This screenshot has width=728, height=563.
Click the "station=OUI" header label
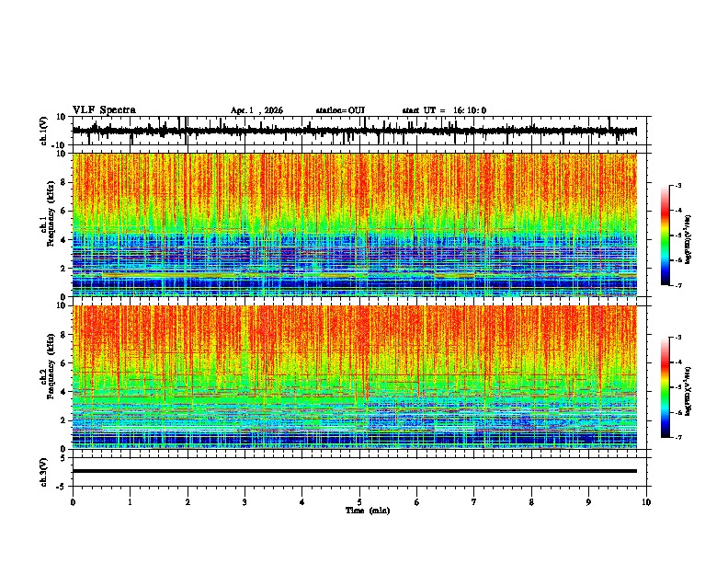(340, 110)
